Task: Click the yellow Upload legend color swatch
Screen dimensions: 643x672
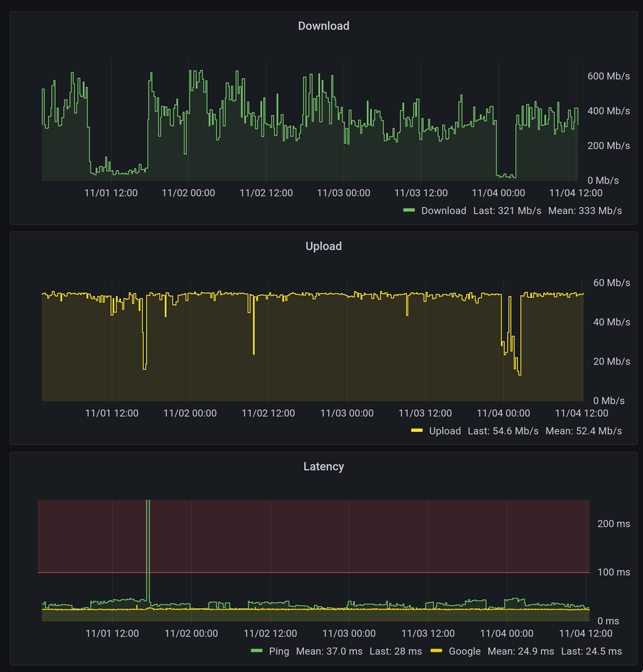Action: pos(417,431)
